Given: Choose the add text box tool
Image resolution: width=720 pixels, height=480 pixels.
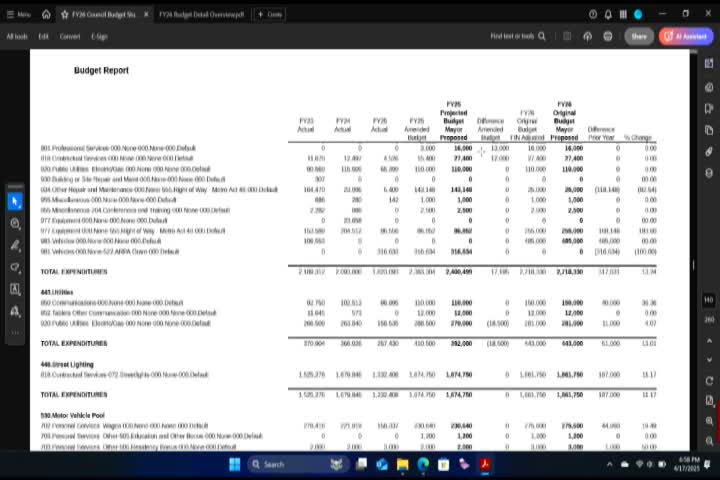Looking at the screenshot, I should (x=15, y=289).
